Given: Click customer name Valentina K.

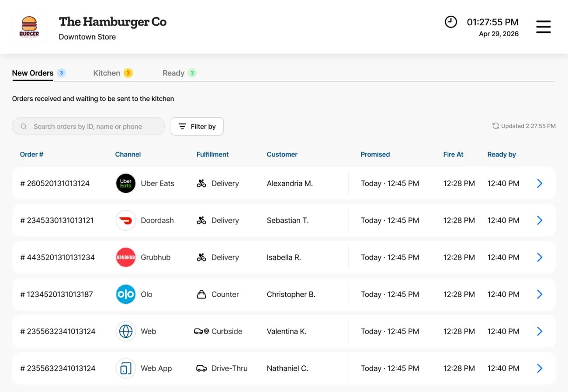Looking at the screenshot, I should pyautogui.click(x=287, y=331).
